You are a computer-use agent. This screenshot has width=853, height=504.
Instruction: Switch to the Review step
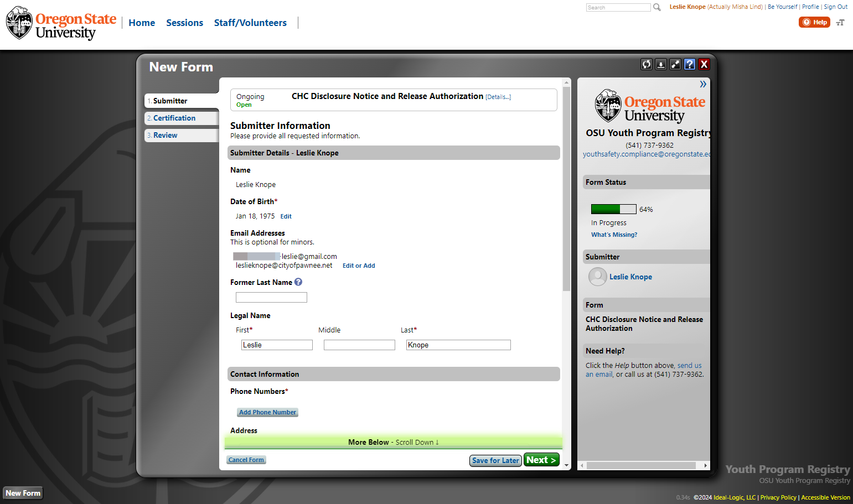click(182, 135)
